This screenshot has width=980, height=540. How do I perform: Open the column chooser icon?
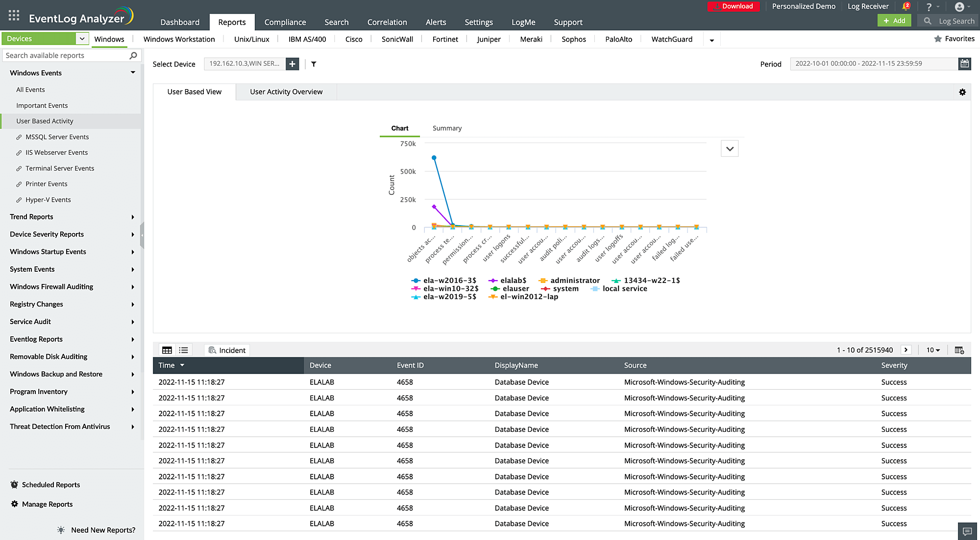[959, 350]
